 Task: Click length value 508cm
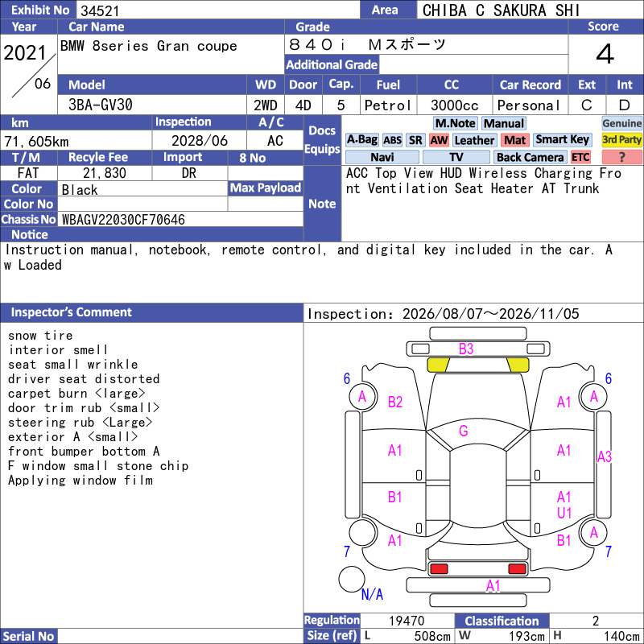coord(432,636)
